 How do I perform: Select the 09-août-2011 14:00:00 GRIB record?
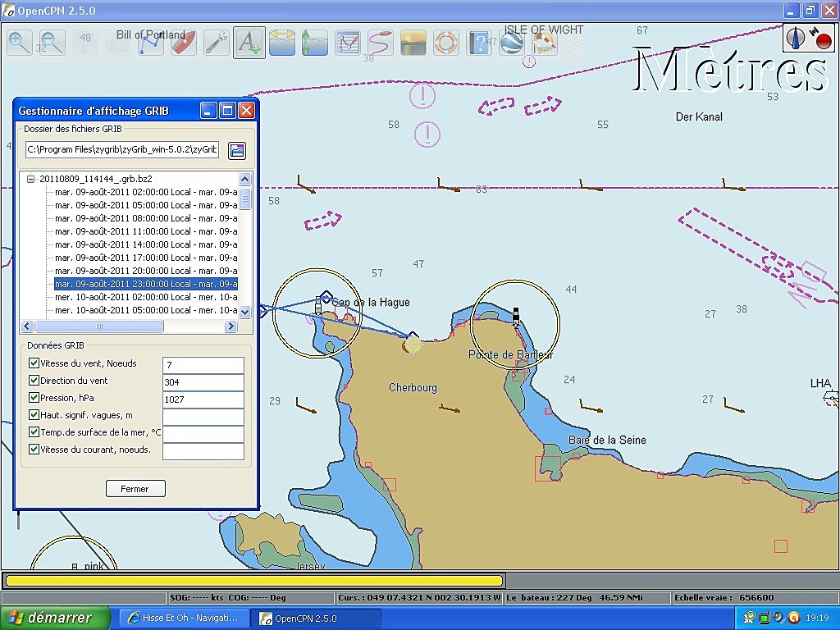click(146, 244)
